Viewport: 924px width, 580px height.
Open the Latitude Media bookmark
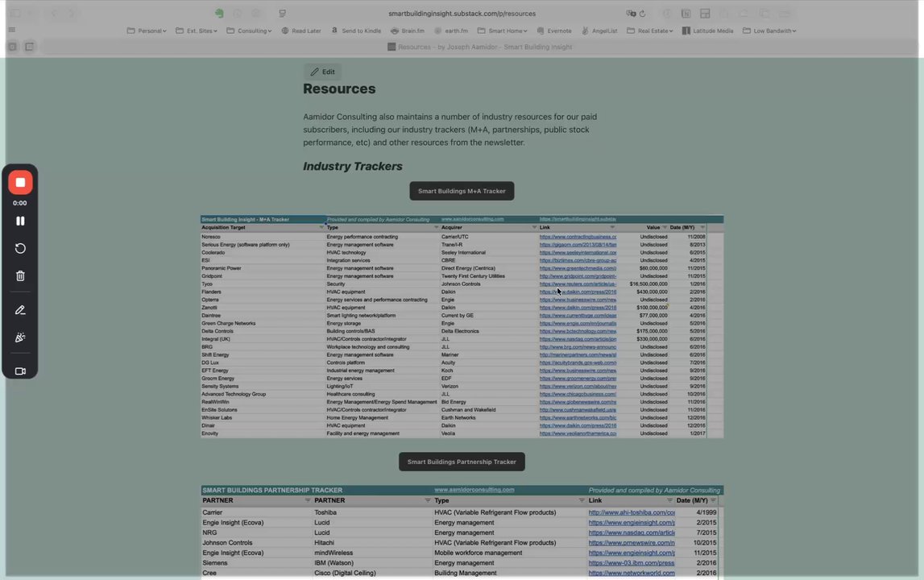point(708,31)
